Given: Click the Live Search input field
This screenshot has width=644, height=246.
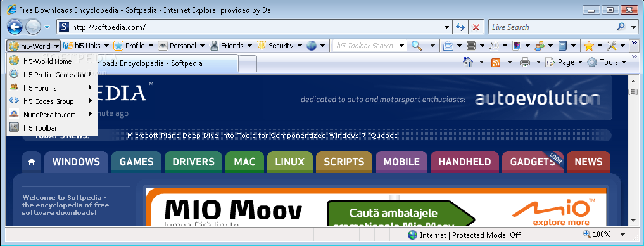Looking at the screenshot, I should tap(552, 27).
